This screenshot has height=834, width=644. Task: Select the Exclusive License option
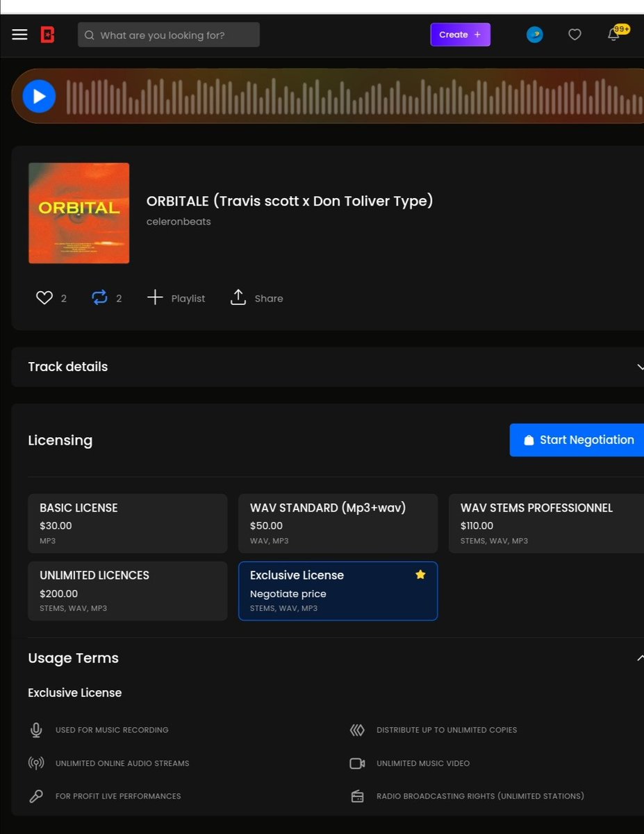pyautogui.click(x=338, y=591)
